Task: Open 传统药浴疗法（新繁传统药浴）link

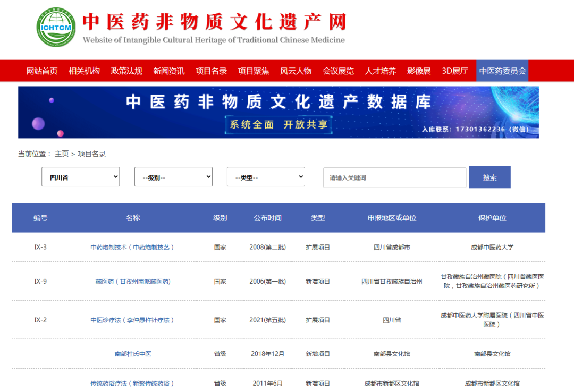Action: (132, 384)
